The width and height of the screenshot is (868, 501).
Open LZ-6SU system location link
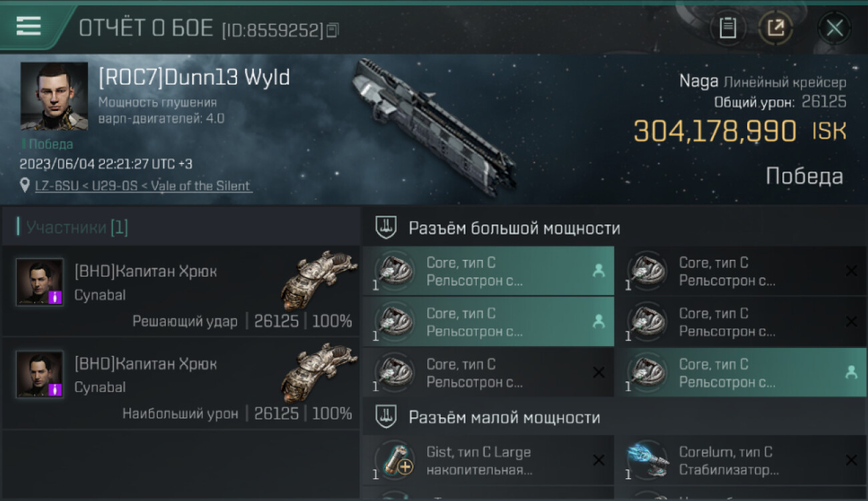[x=144, y=186]
